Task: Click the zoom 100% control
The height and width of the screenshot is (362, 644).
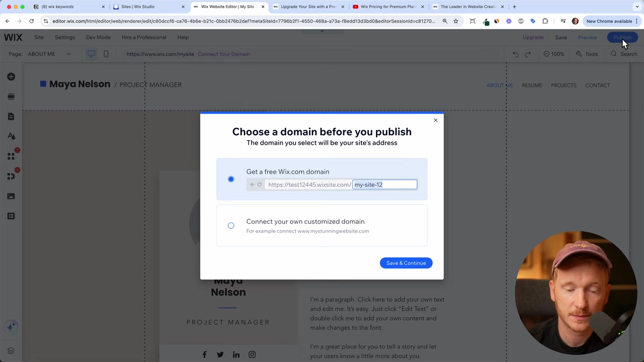Action: (554, 54)
